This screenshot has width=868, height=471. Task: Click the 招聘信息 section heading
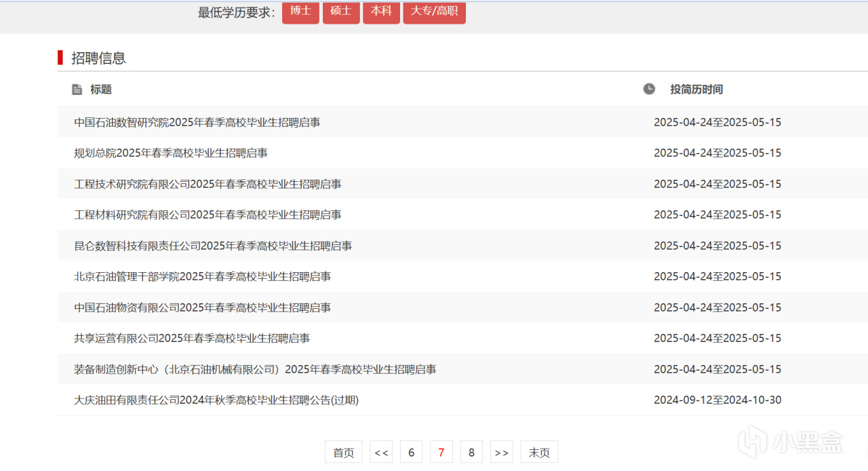point(98,58)
